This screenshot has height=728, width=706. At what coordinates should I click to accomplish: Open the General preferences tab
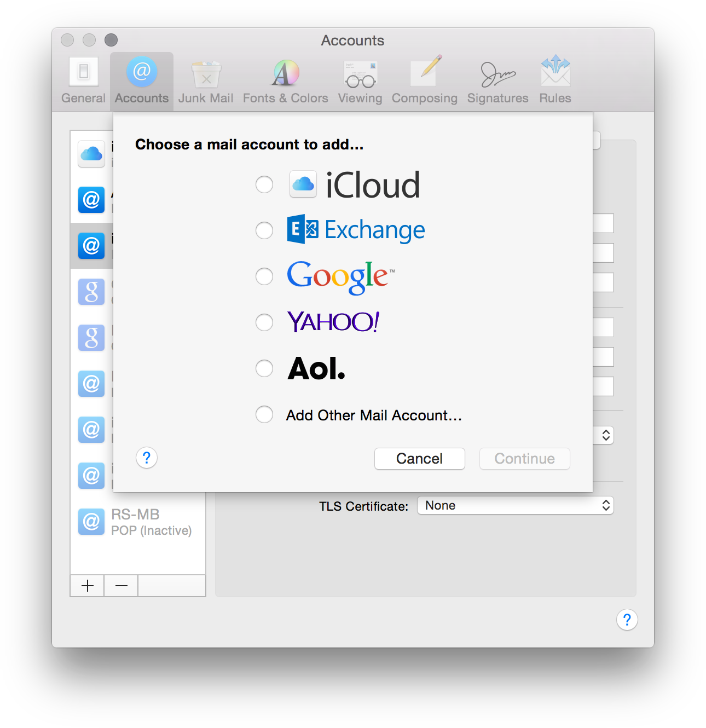[83, 81]
